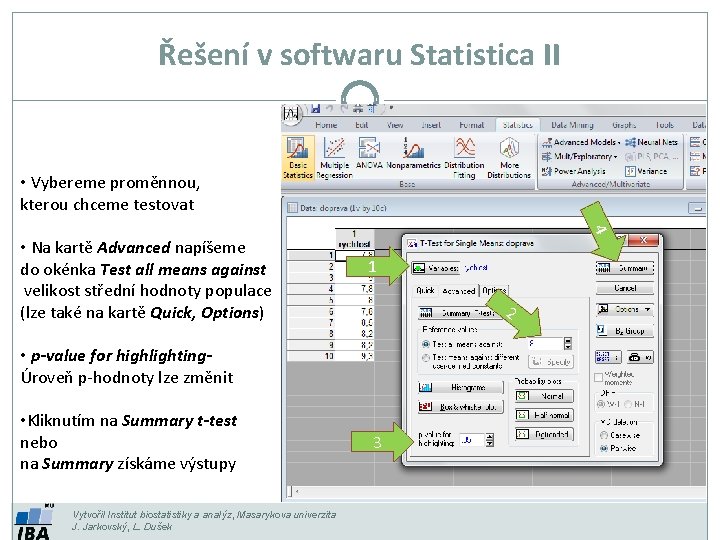This screenshot has height=540, width=720.
Task: Click the weight button with scale icon
Action: tap(640, 357)
